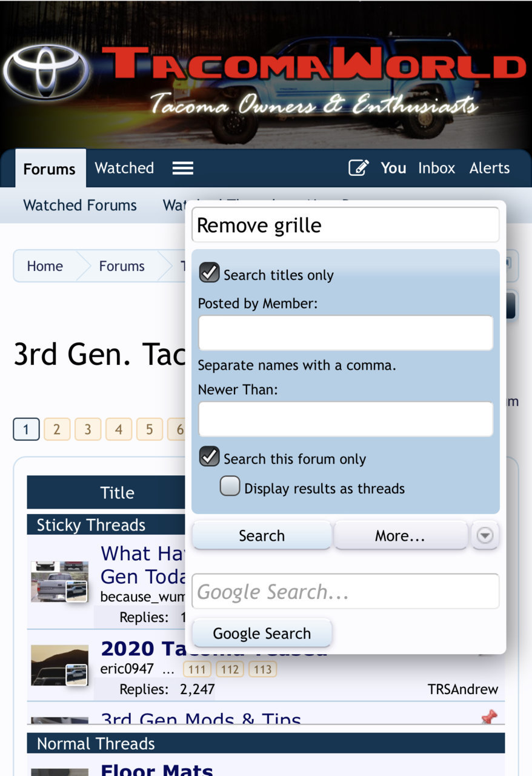Open page 111 of 2020 Tacoma thread

(x=196, y=669)
